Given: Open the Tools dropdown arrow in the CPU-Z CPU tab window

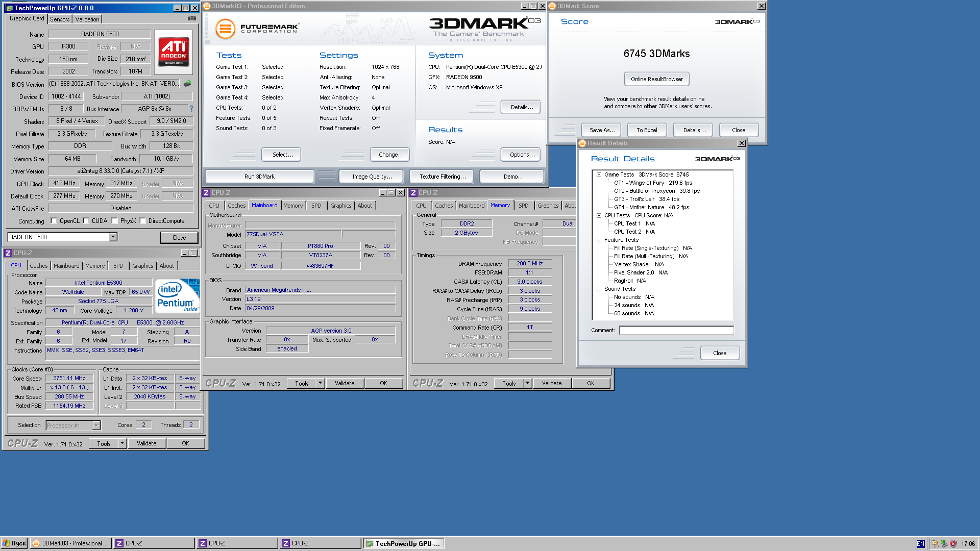Looking at the screenshot, I should [122, 444].
